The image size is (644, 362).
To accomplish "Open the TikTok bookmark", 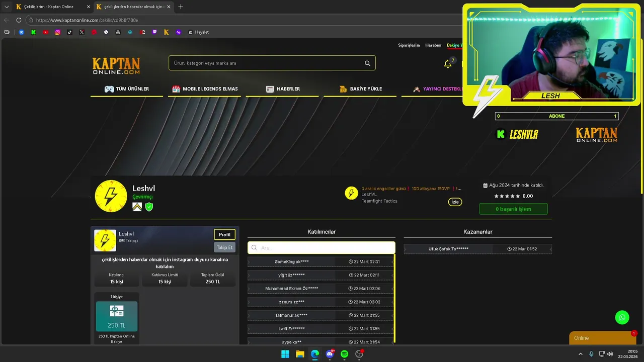I will click(x=70, y=32).
